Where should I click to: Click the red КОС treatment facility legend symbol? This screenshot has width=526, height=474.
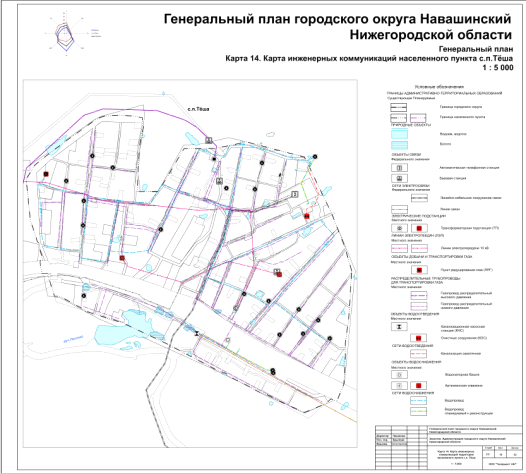click(419, 338)
